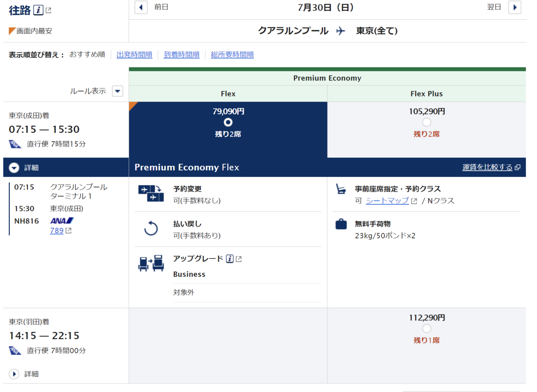This screenshot has height=392, width=537.
Task: Click the 前日 label
Action: (x=162, y=7)
